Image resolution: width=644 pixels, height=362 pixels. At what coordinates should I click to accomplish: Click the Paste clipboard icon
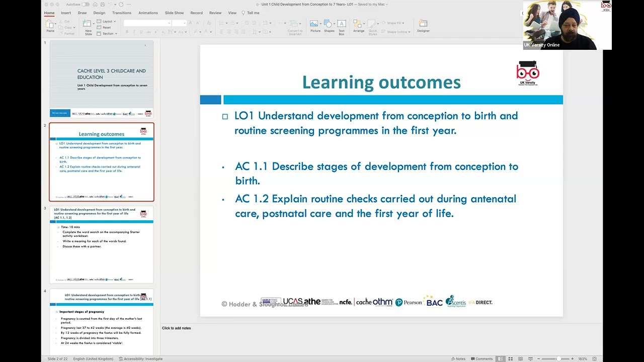(x=50, y=24)
